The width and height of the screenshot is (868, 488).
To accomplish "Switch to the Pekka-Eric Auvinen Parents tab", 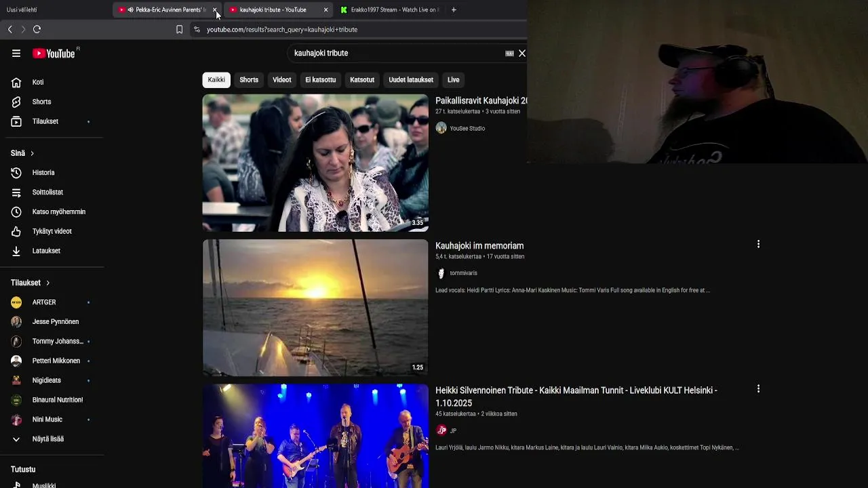I will click(168, 9).
